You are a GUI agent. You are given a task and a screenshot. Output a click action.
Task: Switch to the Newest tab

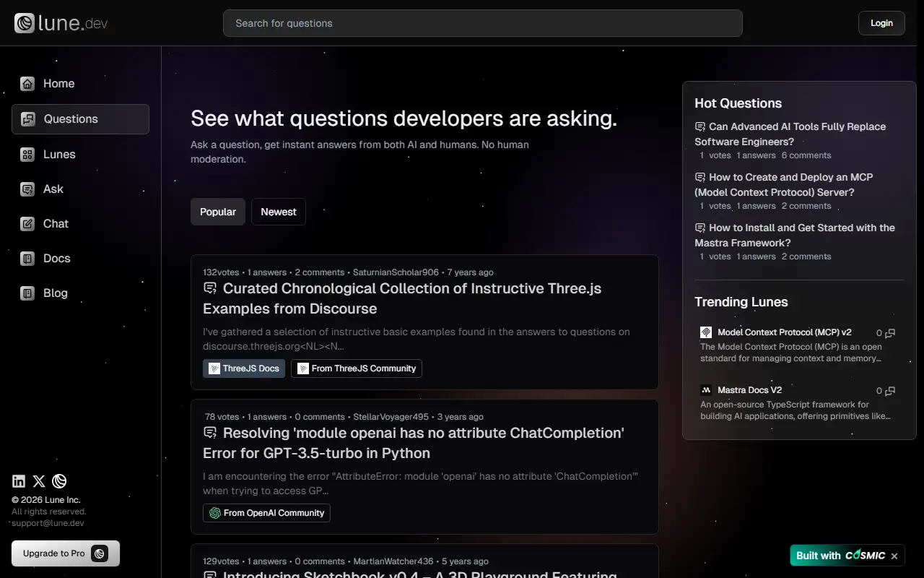[279, 212]
